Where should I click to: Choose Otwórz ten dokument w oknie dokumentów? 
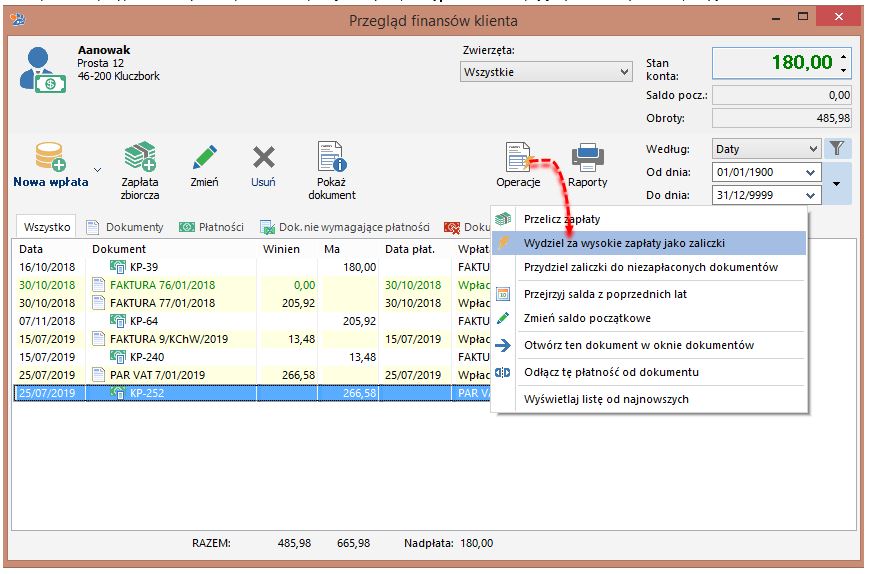click(x=649, y=345)
